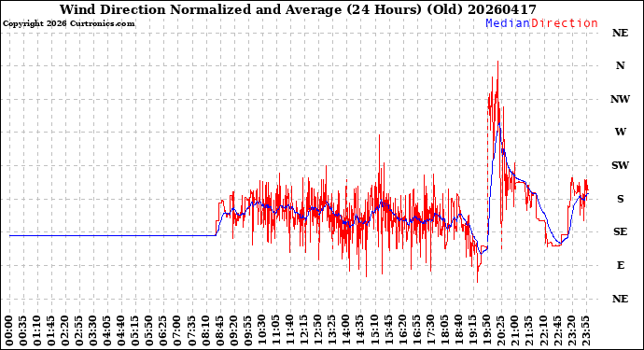Click the 14:00 time axis label
The width and height of the screenshot is (644, 350).
346,330
